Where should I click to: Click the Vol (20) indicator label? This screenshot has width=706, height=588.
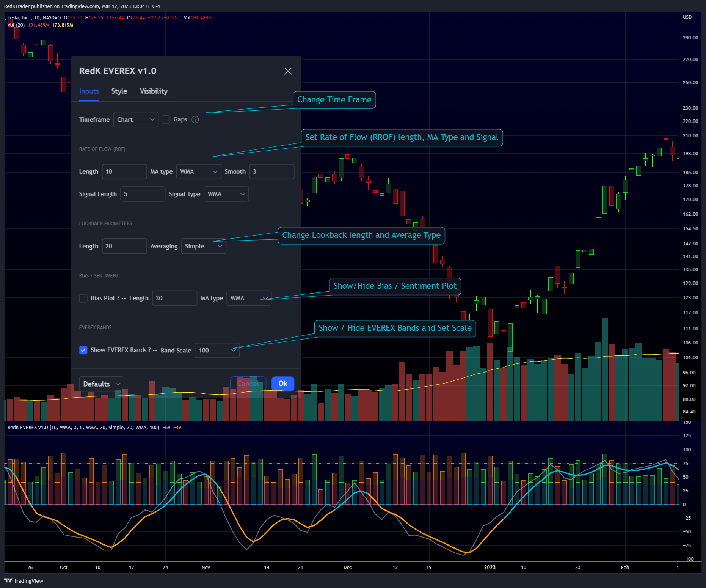16,25
